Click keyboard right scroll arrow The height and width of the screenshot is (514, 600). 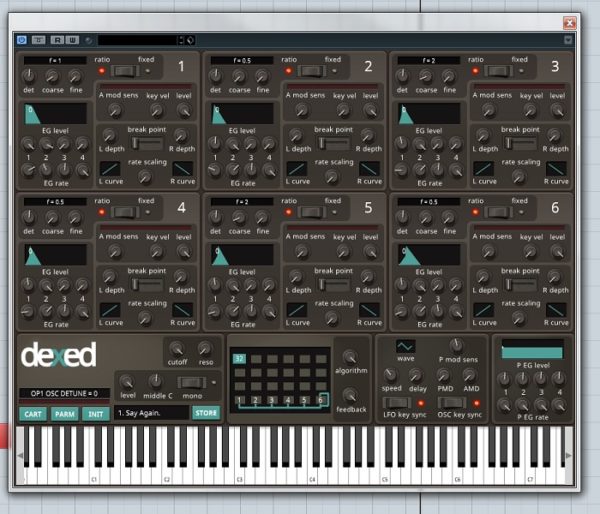click(569, 455)
